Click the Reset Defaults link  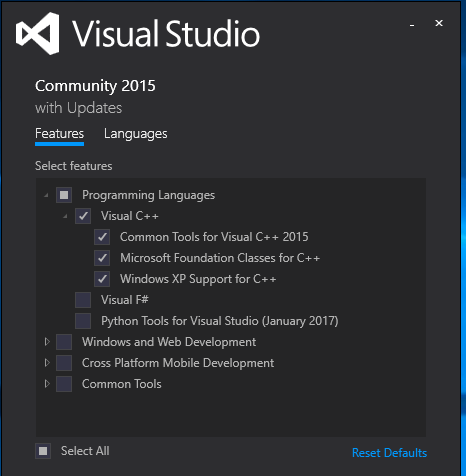pos(389,453)
